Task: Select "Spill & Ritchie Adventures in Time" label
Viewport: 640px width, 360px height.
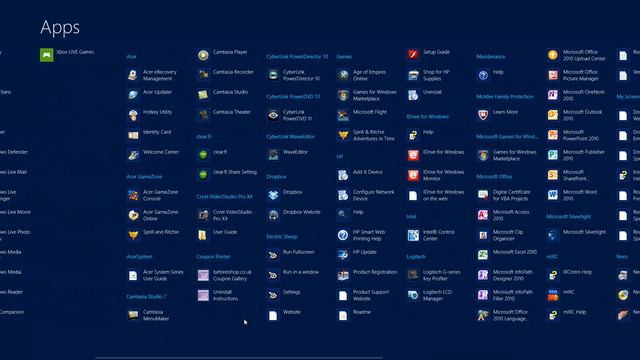Action: pyautogui.click(x=374, y=135)
